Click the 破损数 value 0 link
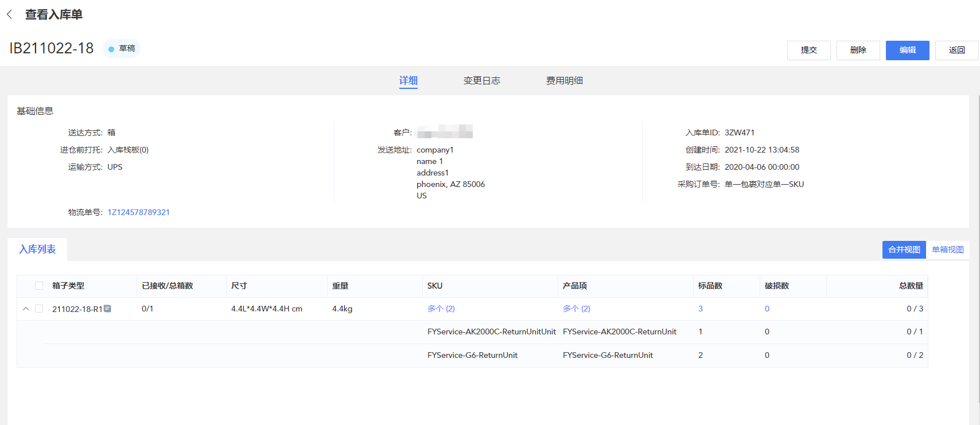Viewport: 980px width, 425px height. tap(767, 309)
